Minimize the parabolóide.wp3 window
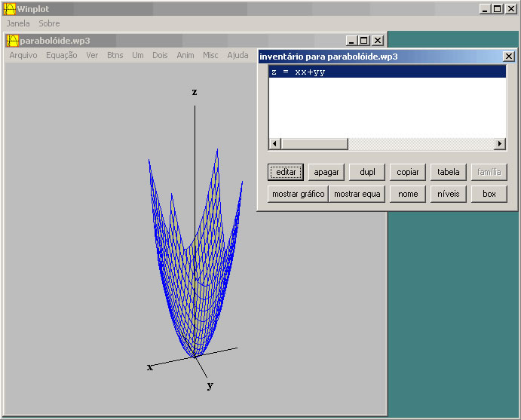 (351, 41)
